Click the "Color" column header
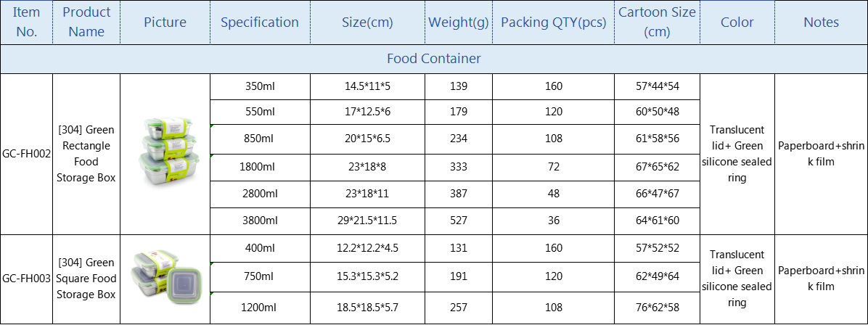This screenshot has height=325, width=868. [x=737, y=22]
